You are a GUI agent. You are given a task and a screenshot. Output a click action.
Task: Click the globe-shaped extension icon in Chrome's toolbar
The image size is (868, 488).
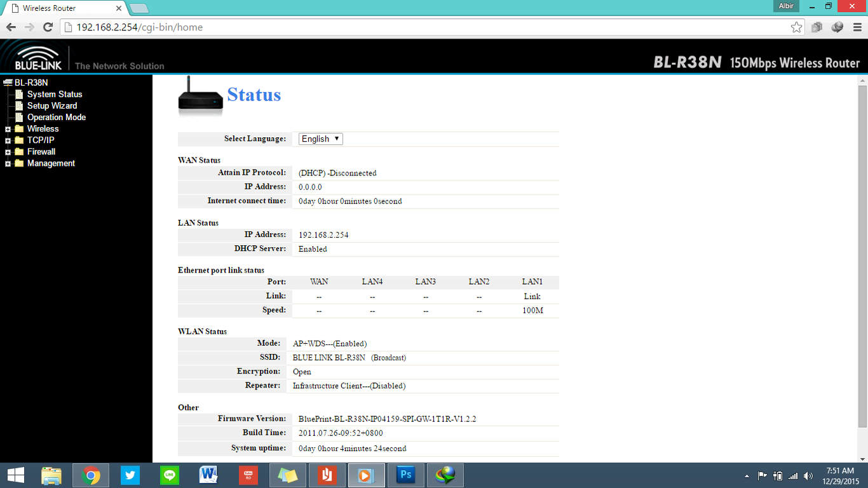tap(837, 27)
